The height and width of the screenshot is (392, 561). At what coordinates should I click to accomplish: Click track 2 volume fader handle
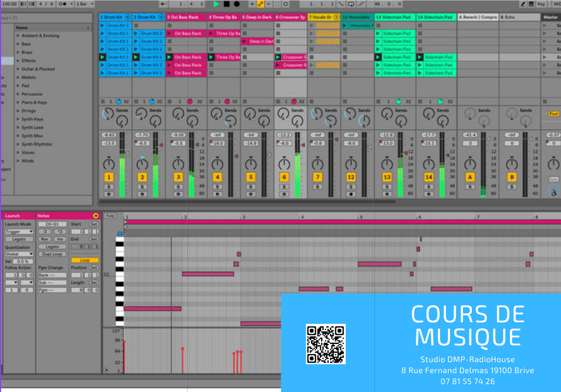click(161, 145)
